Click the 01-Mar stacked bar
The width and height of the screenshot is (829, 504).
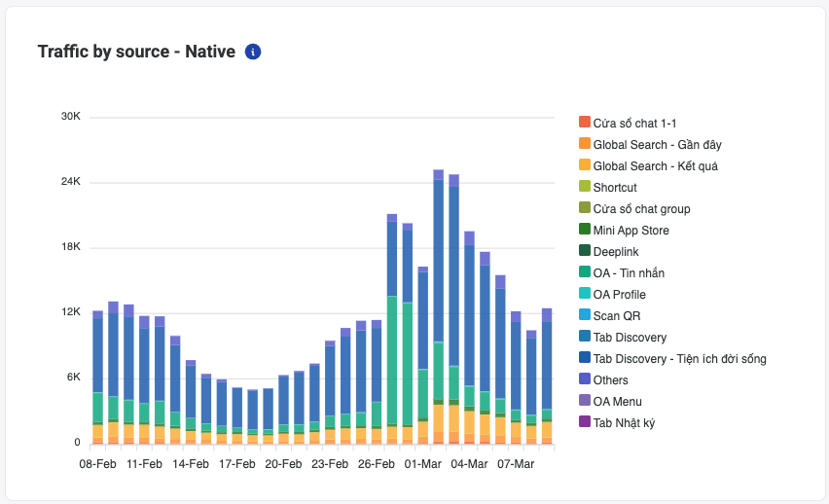[423, 355]
